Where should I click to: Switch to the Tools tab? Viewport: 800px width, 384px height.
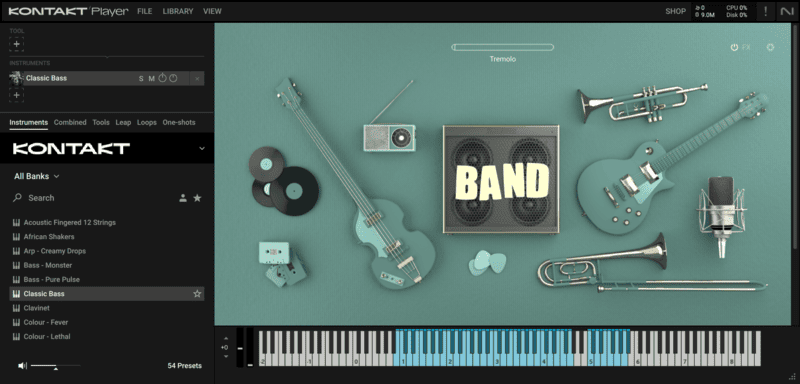(101, 122)
